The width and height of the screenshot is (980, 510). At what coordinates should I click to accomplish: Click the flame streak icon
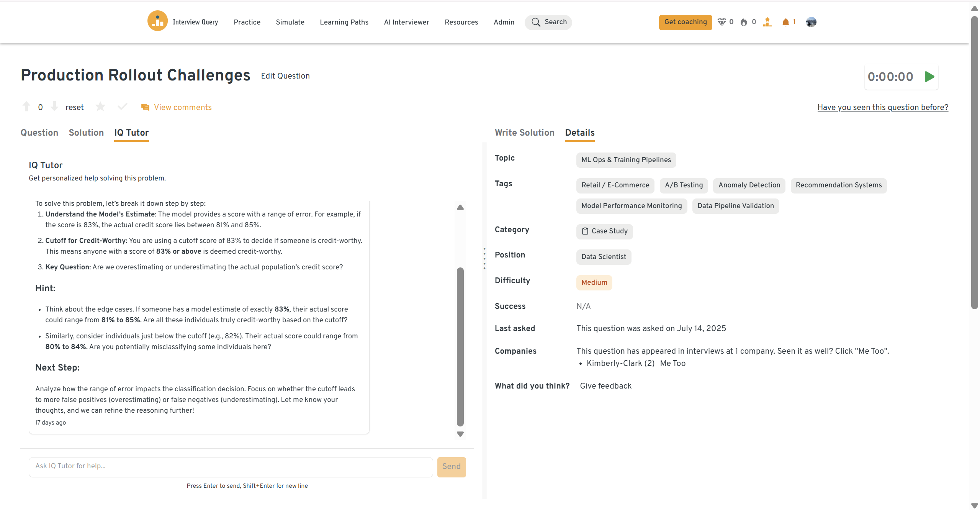744,22
